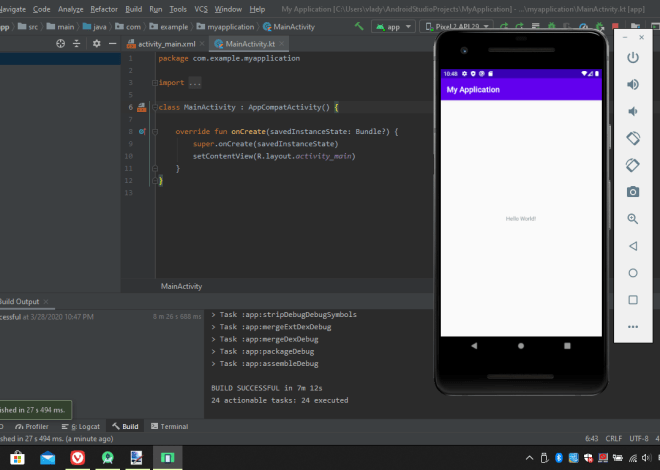Open the Code menu
The image size is (660, 470).
[41, 9]
